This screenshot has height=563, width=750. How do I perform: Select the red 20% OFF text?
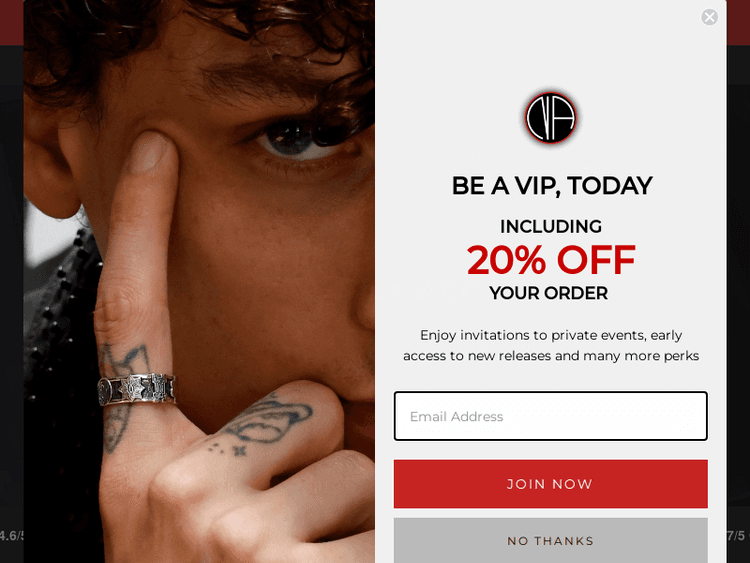pos(551,260)
